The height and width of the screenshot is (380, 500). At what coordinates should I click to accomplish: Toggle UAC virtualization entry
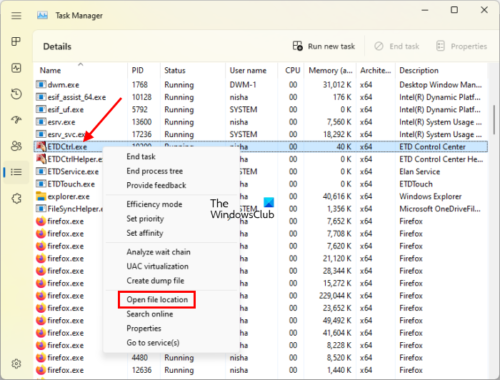pos(157,266)
